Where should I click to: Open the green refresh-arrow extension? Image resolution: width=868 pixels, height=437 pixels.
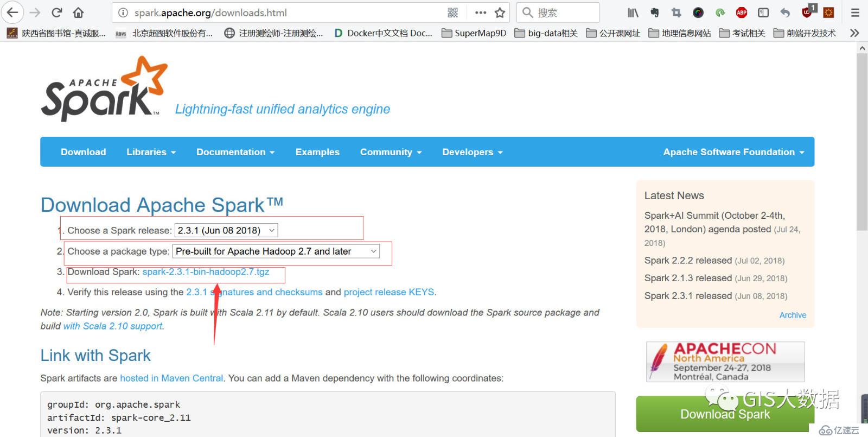[720, 12]
